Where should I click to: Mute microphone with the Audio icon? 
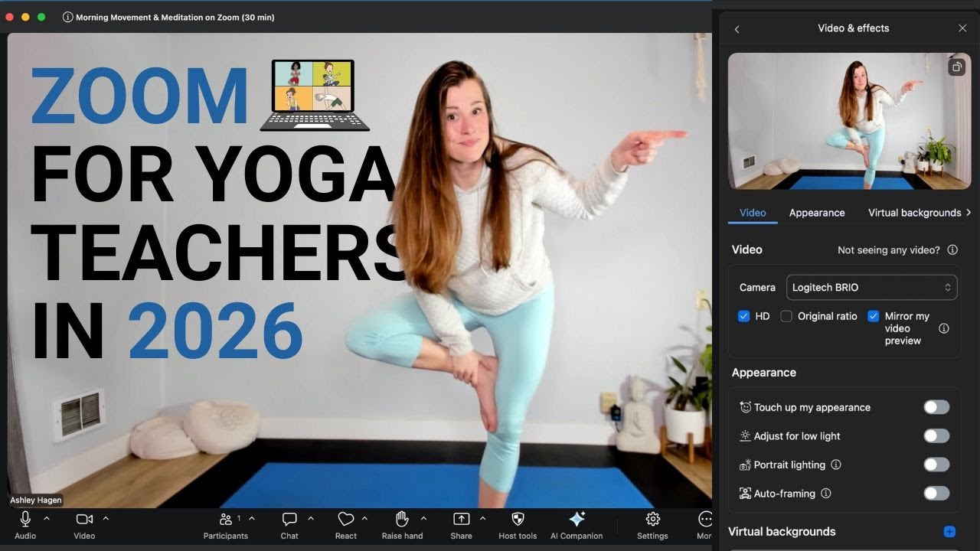(25, 519)
